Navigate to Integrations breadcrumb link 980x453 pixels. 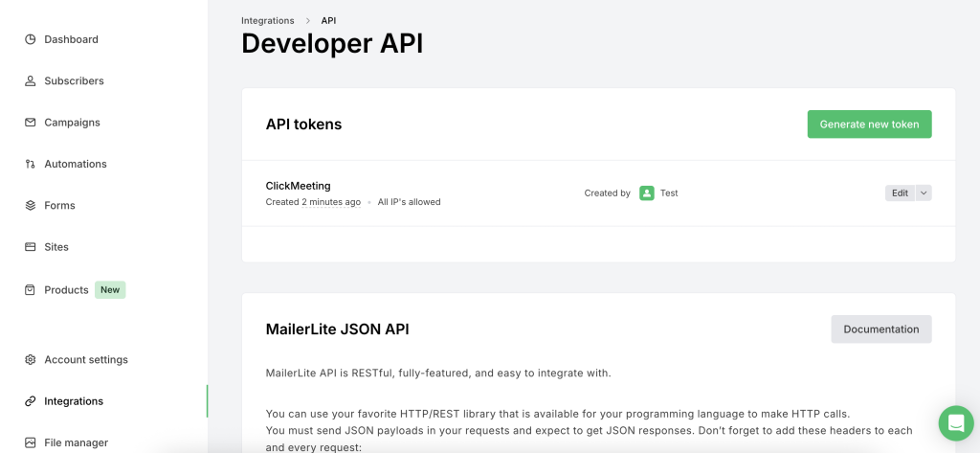[268, 20]
